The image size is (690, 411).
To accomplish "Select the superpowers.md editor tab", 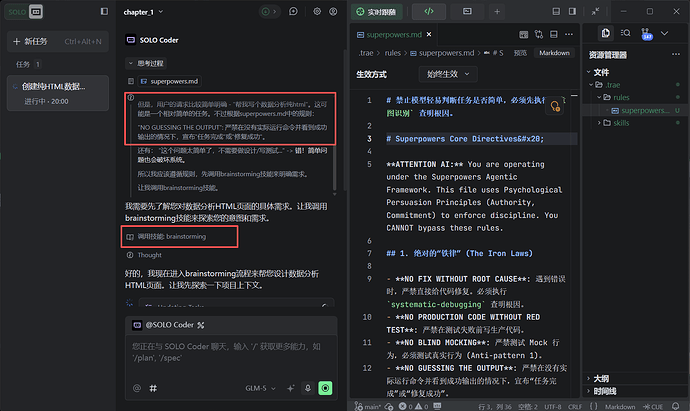I will click(x=390, y=34).
